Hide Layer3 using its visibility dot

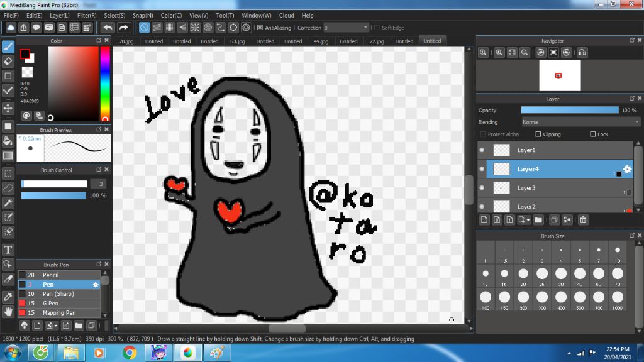click(x=482, y=187)
